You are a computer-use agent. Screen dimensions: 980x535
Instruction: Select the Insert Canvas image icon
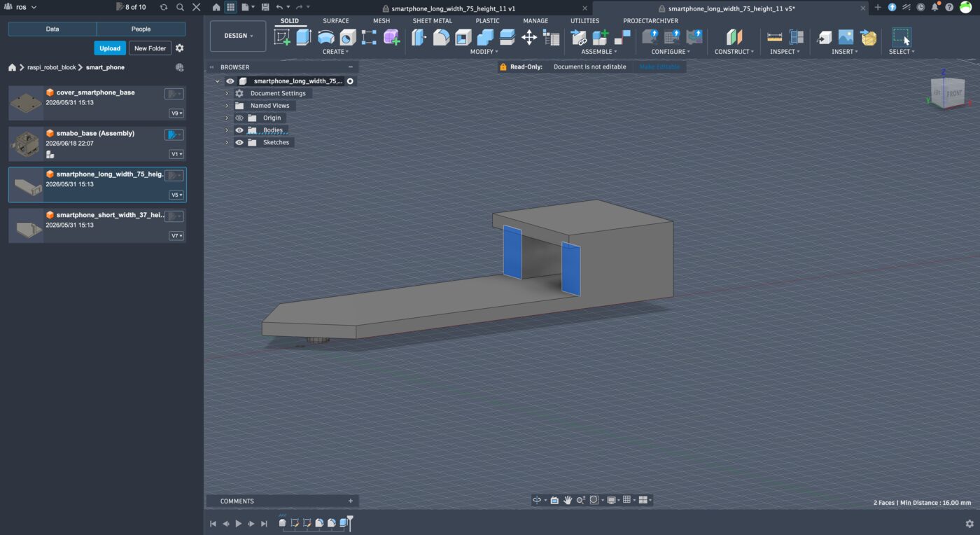846,37
